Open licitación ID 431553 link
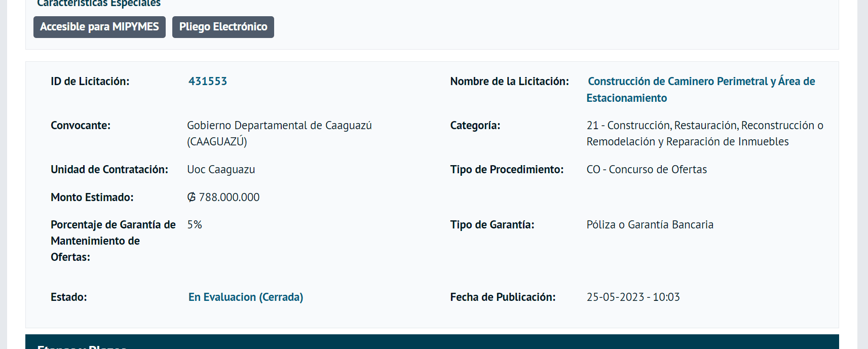 point(208,82)
